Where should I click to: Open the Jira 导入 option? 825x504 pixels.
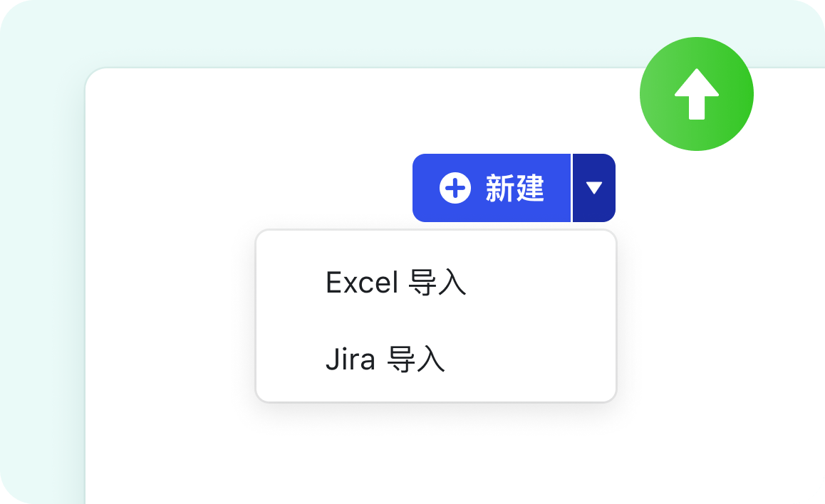[385, 360]
